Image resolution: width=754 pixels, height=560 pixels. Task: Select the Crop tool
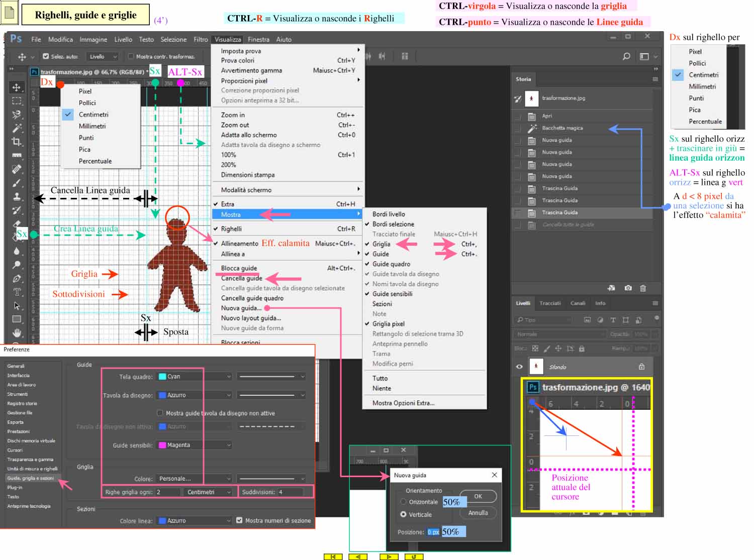coord(17,142)
